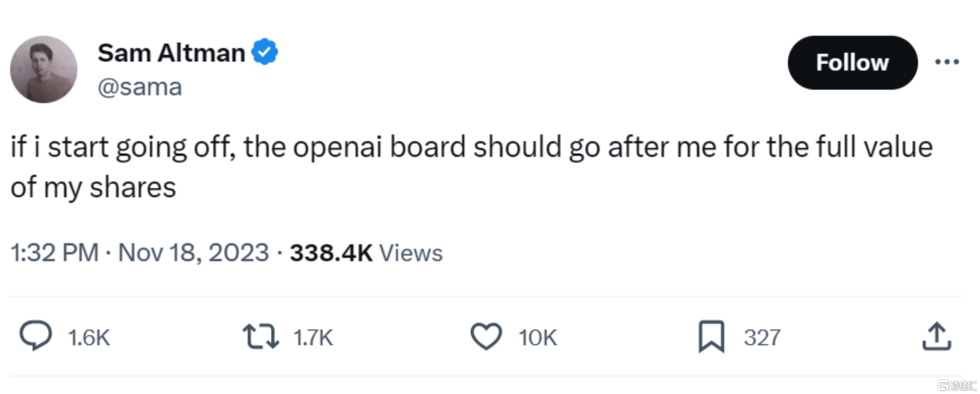Viewport: 980px width, 394px height.
Task: Click the Follow button
Action: tap(853, 63)
